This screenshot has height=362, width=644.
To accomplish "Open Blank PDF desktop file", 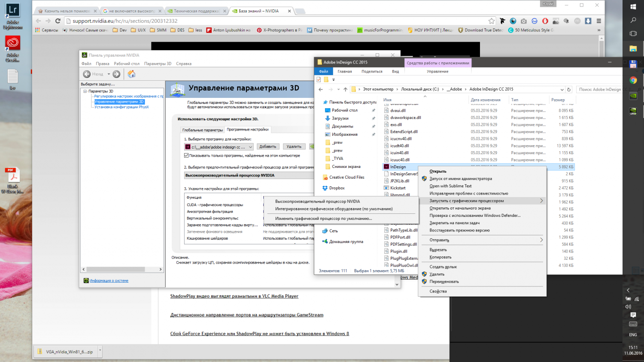I will click(12, 180).
